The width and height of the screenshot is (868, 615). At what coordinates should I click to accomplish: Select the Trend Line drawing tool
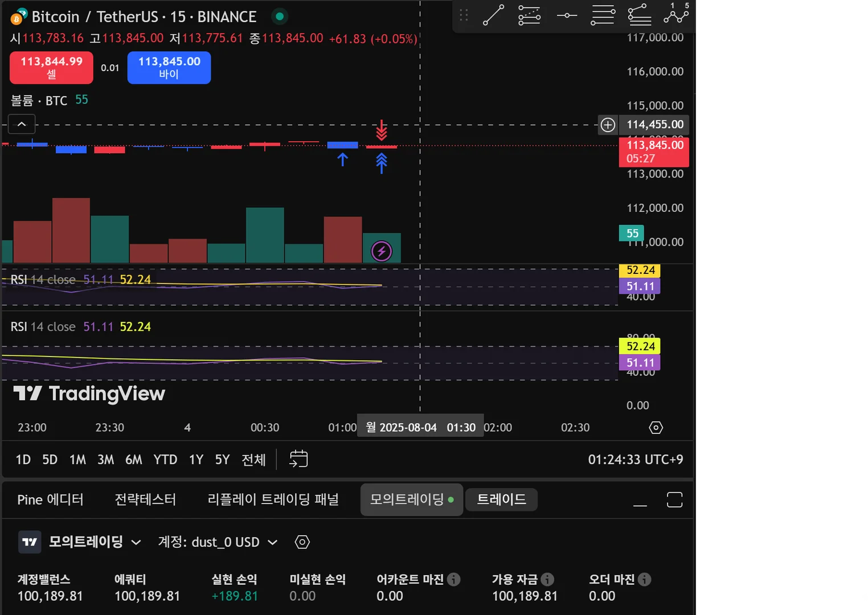pyautogui.click(x=493, y=15)
